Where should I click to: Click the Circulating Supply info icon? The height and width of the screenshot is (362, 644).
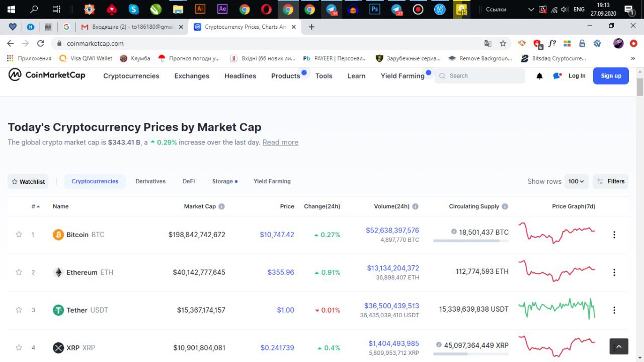click(x=505, y=206)
